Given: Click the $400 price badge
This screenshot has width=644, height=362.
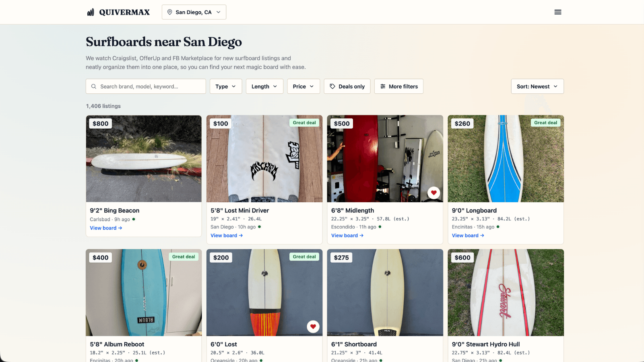Looking at the screenshot, I should click(101, 257).
